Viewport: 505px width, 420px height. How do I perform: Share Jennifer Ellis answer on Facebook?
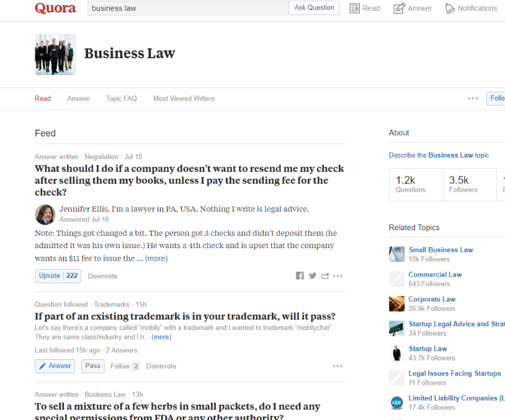click(300, 275)
